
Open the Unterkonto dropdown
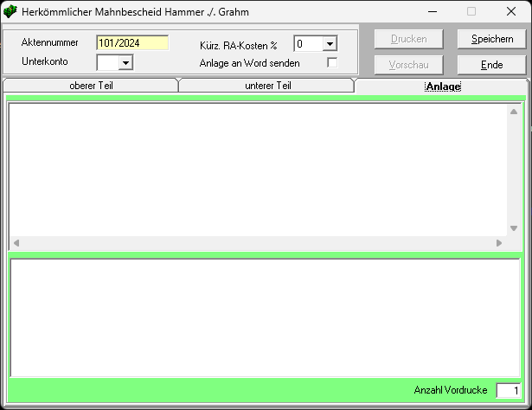click(125, 62)
